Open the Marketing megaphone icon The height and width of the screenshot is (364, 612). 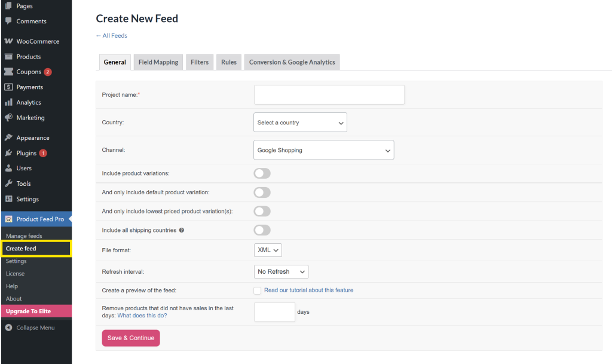pos(7,118)
